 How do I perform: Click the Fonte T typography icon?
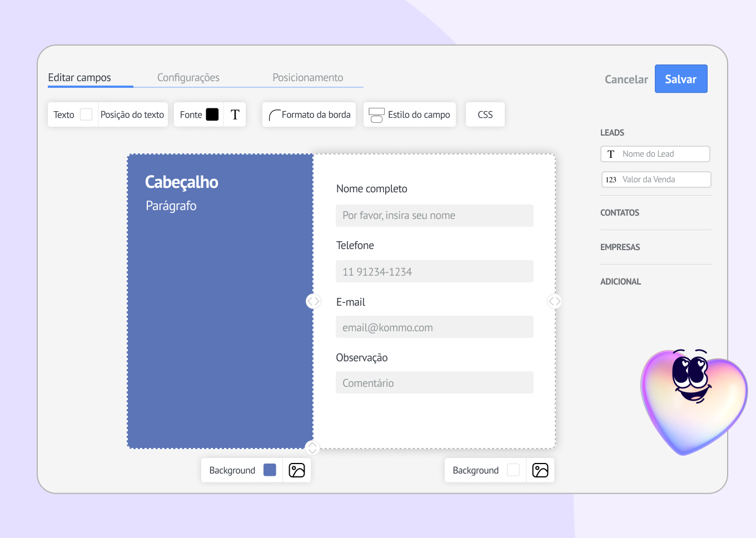pyautogui.click(x=235, y=114)
